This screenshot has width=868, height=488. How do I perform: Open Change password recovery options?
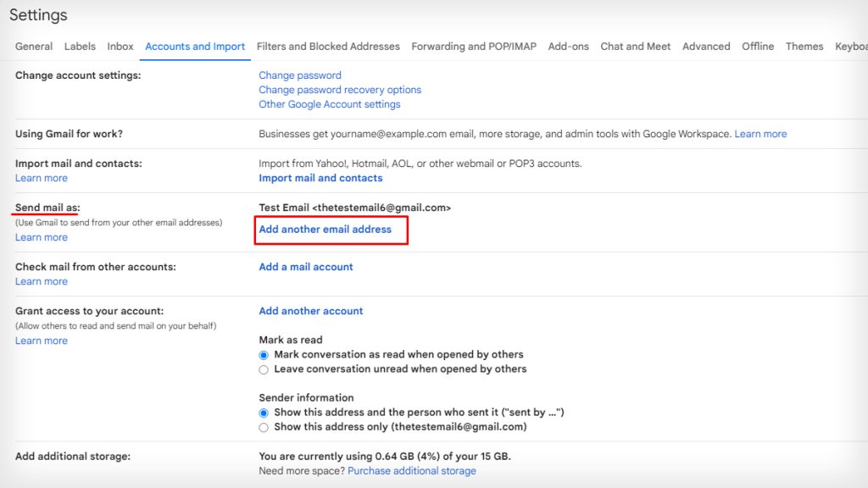click(x=340, y=90)
